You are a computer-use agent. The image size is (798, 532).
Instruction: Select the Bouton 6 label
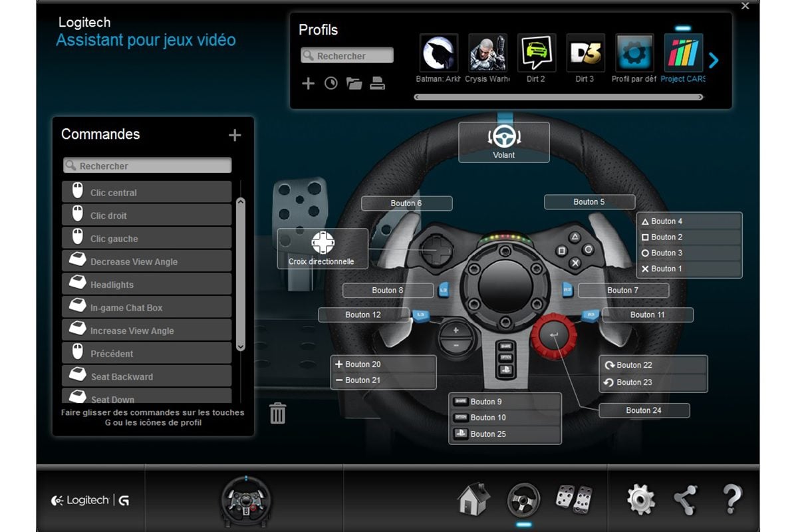click(x=407, y=203)
